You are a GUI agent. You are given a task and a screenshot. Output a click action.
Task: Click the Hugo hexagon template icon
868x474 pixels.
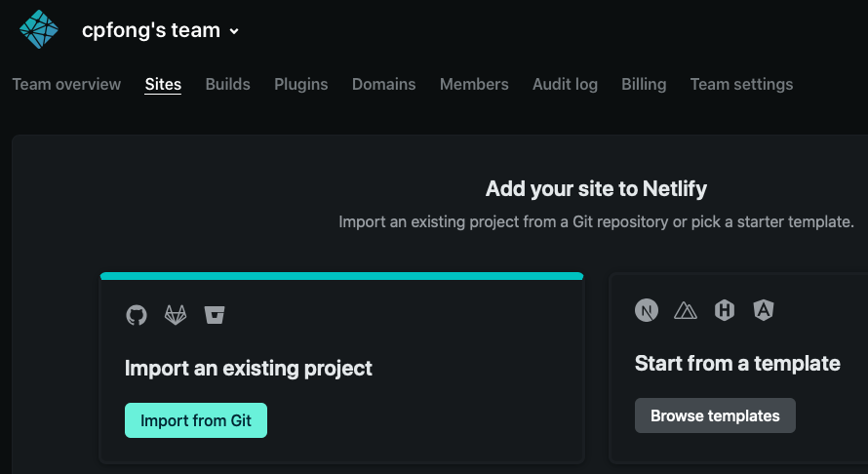coord(725,310)
